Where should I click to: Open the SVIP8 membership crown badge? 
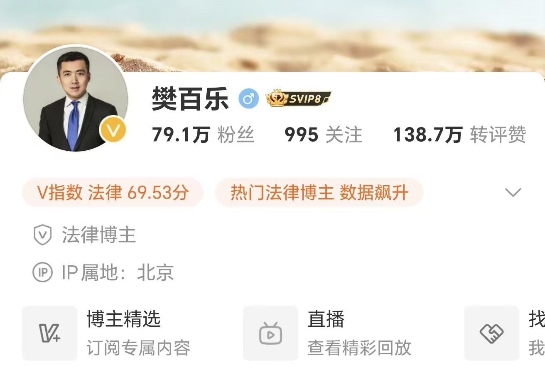298,99
